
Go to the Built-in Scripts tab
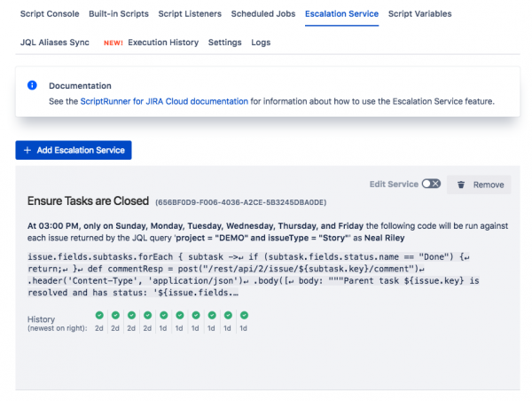[x=119, y=14]
